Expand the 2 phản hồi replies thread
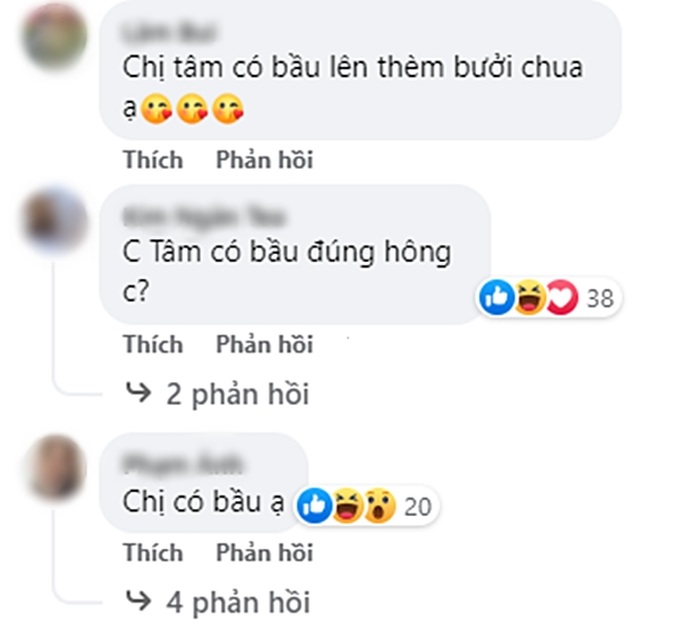680x635 pixels. point(238,394)
